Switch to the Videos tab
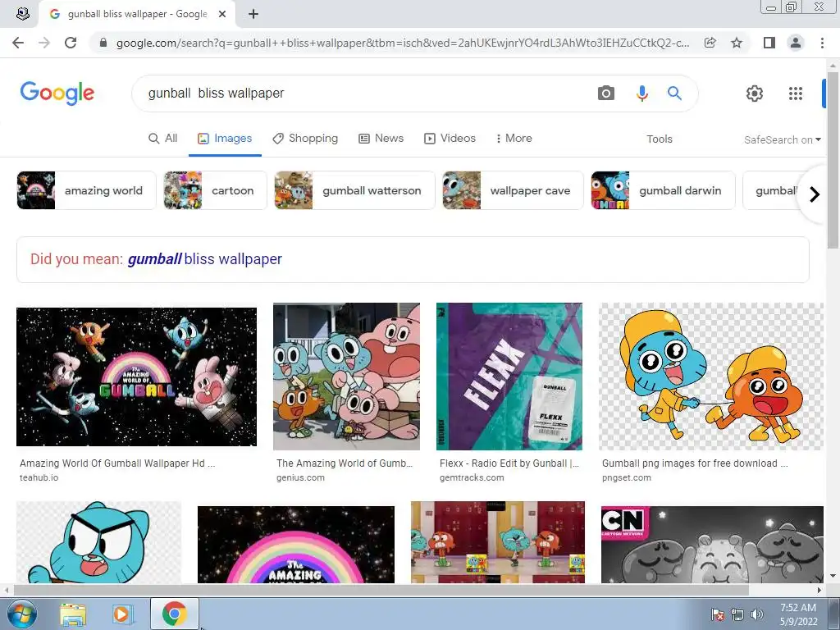Screen dimensions: 840x630 click(x=450, y=138)
